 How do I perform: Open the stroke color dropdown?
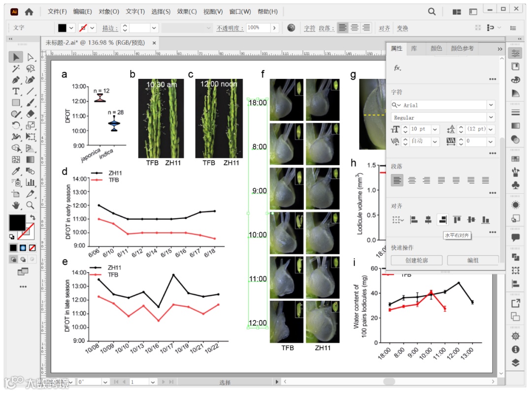coord(92,28)
